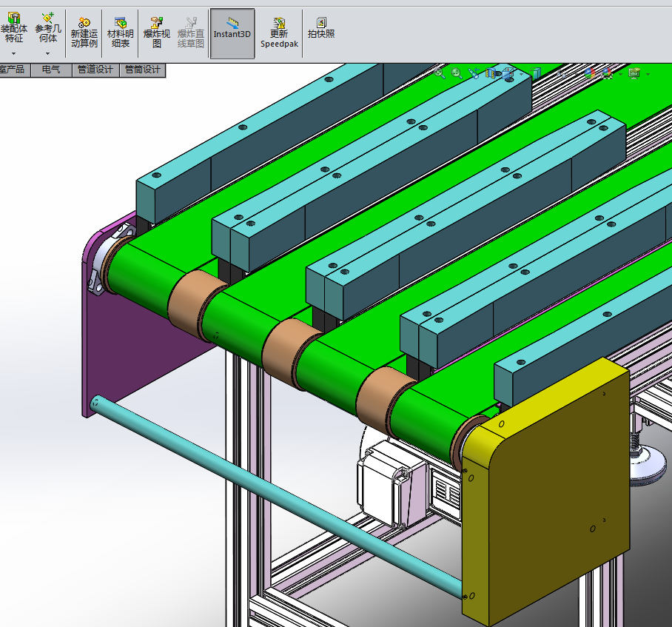This screenshot has height=627, width=672.
Task: Open the View Settings monitor icon
Action: pos(634,73)
